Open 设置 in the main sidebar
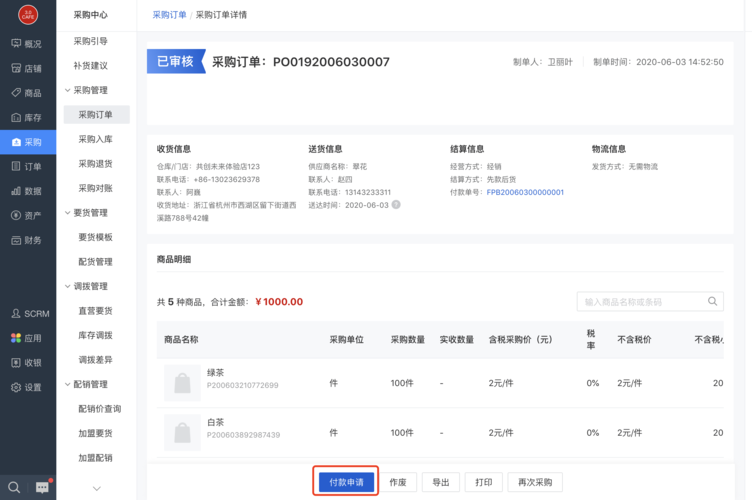Image resolution: width=752 pixels, height=500 pixels. coord(27,387)
